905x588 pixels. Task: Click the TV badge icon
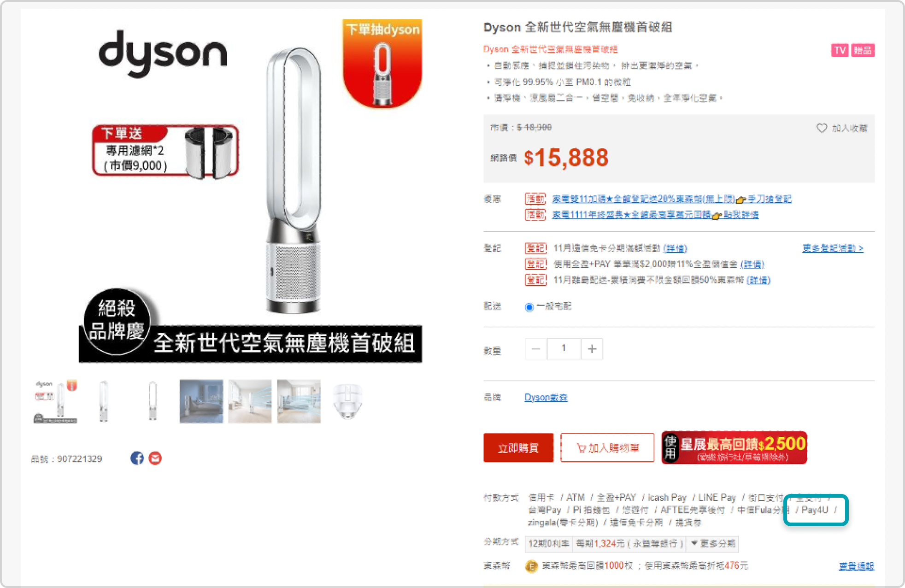point(840,50)
